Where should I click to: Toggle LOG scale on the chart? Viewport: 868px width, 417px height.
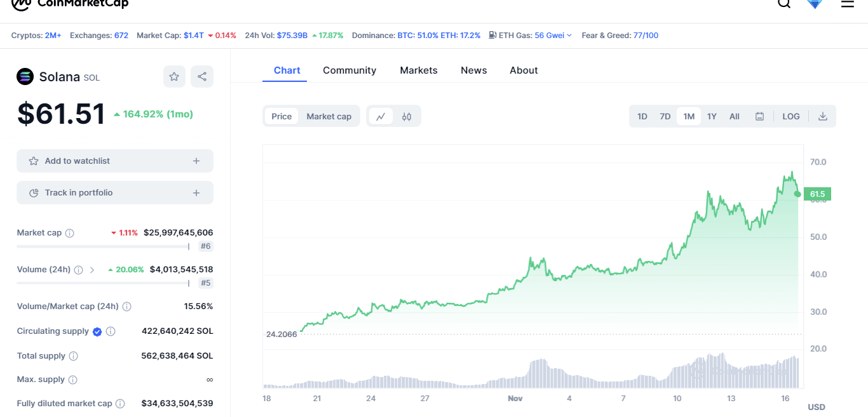[x=791, y=116]
